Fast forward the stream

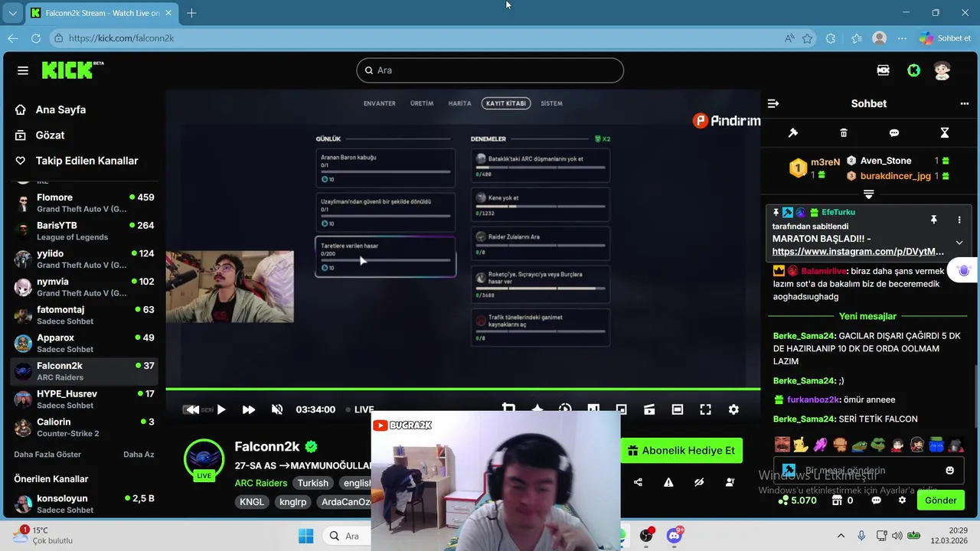point(249,409)
